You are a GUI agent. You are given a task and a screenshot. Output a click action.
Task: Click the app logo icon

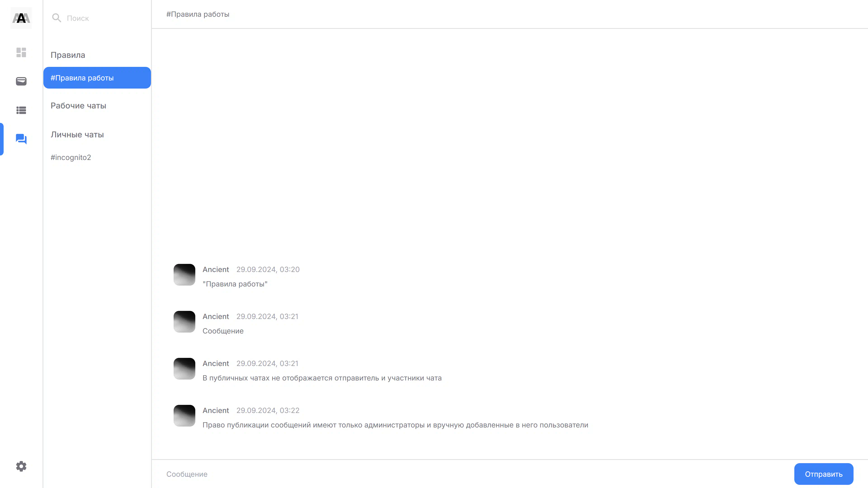tap(21, 18)
